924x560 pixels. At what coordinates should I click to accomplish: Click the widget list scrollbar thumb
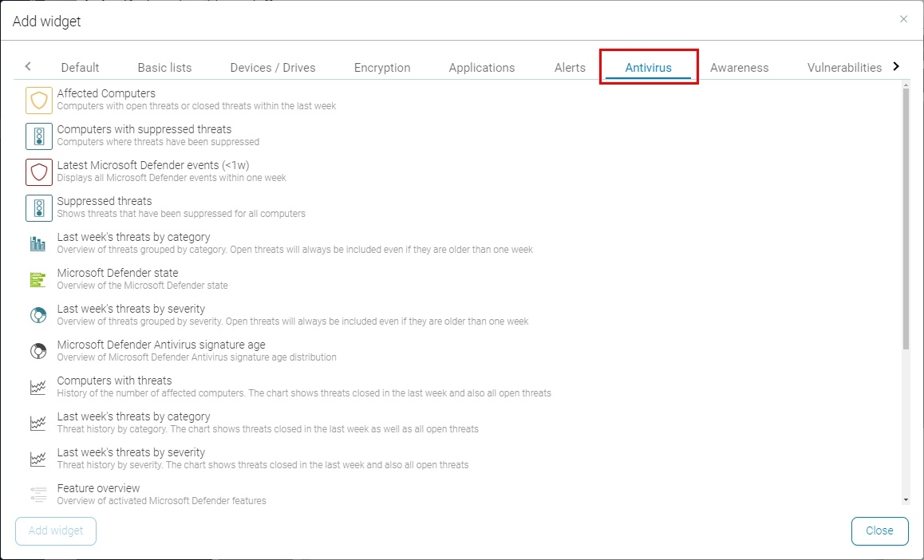(906, 219)
